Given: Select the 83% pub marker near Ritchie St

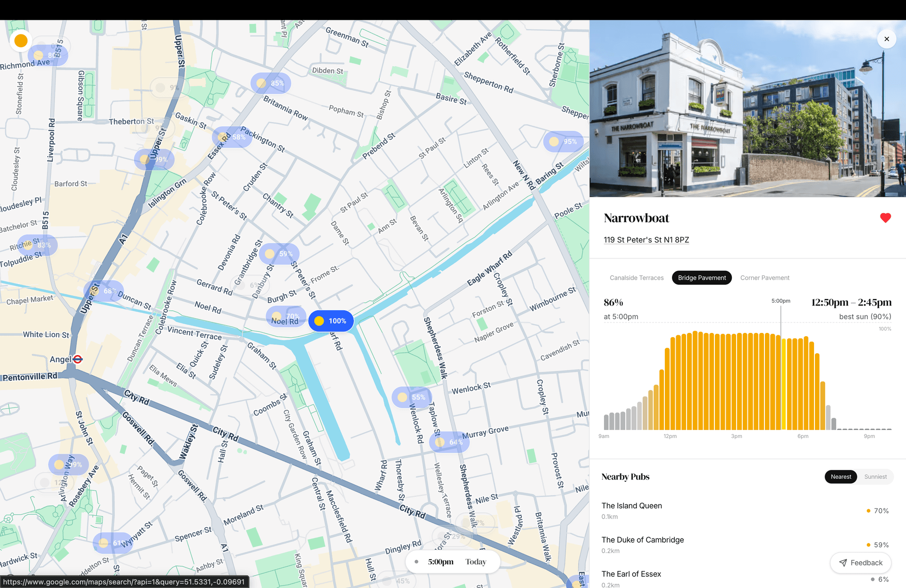Looking at the screenshot, I should coord(36,245).
